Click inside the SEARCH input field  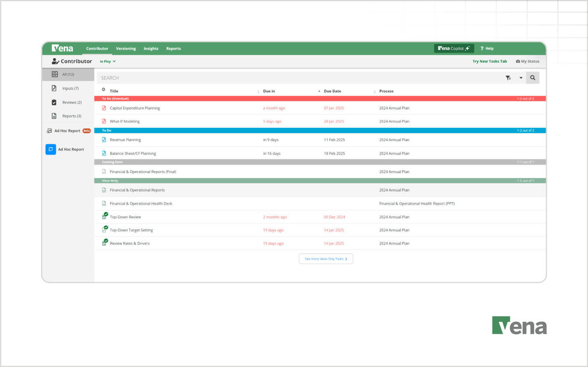tap(206, 77)
